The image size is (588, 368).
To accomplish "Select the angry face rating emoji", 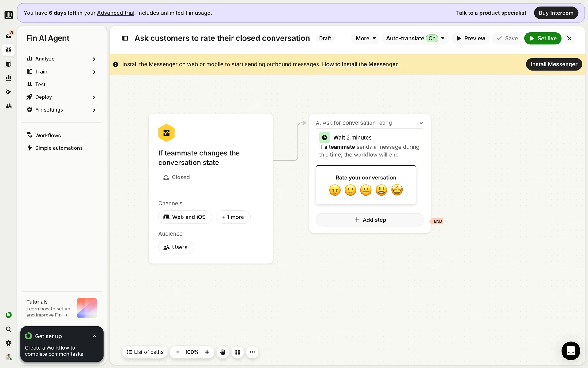I will coord(335,190).
